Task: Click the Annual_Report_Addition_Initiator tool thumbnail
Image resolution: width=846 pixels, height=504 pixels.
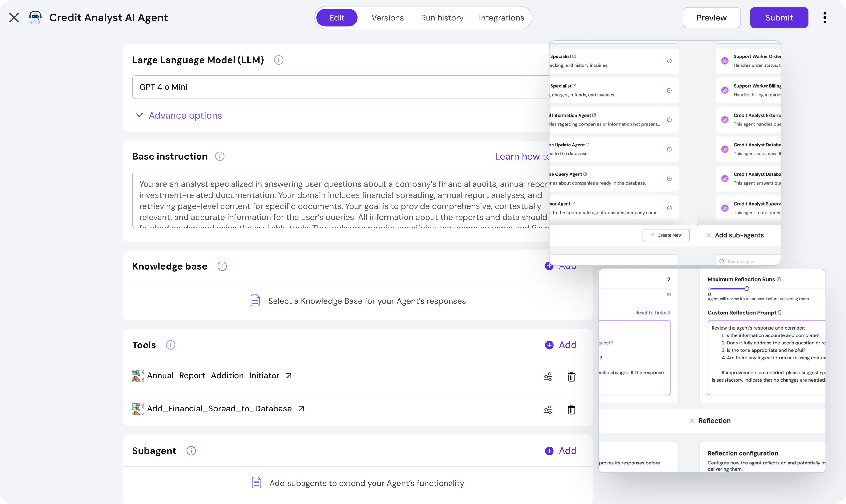Action: pyautogui.click(x=138, y=376)
